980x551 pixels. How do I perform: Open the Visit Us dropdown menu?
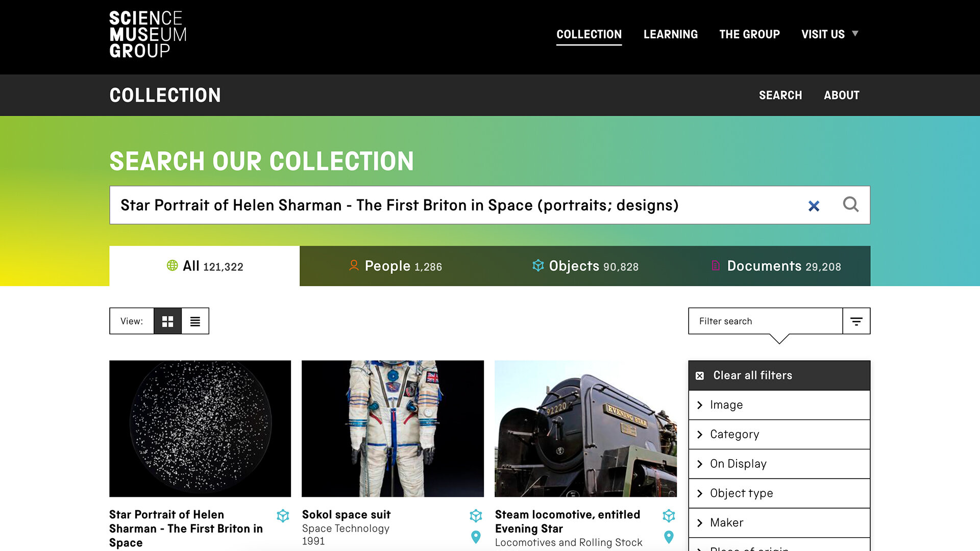coord(829,34)
